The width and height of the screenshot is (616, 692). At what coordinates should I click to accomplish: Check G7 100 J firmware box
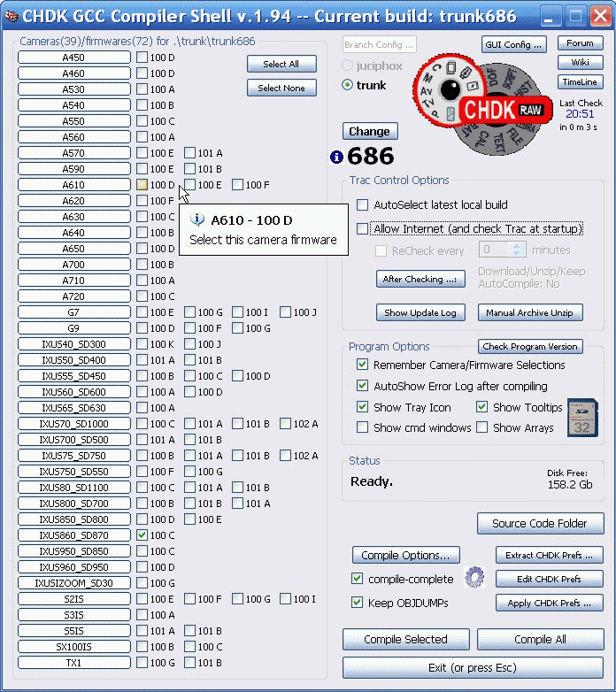tap(285, 312)
